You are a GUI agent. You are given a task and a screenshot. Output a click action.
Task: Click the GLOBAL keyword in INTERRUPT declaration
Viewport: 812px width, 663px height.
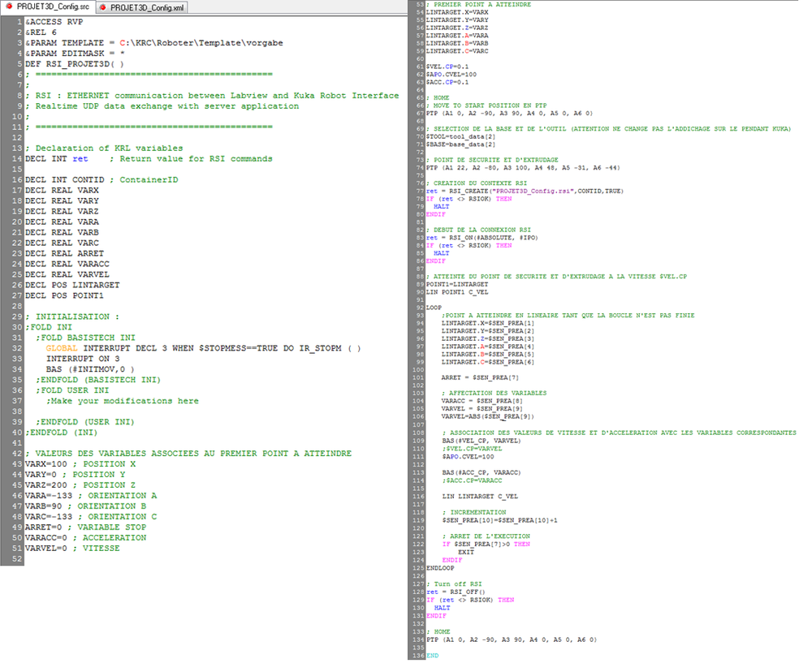[x=62, y=348]
